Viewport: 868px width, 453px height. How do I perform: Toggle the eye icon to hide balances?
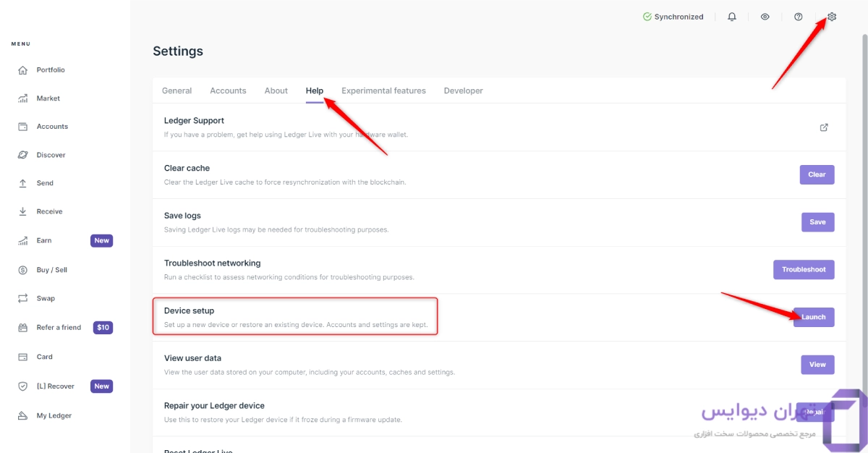click(765, 17)
